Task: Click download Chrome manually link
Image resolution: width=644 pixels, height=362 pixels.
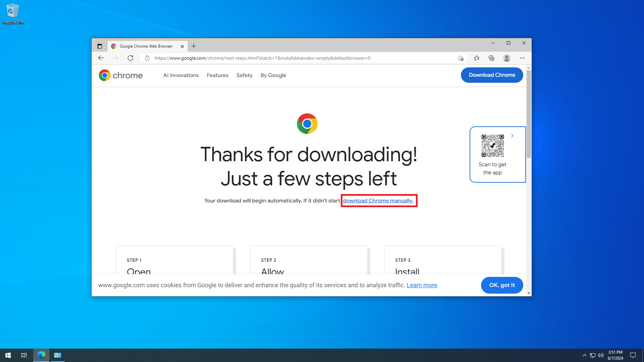Action: [378, 201]
